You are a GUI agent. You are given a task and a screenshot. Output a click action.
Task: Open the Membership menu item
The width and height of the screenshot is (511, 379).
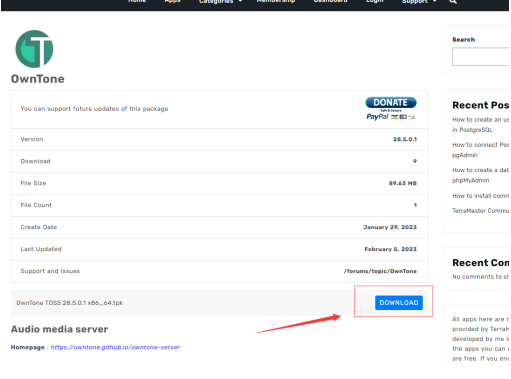pyautogui.click(x=276, y=1)
